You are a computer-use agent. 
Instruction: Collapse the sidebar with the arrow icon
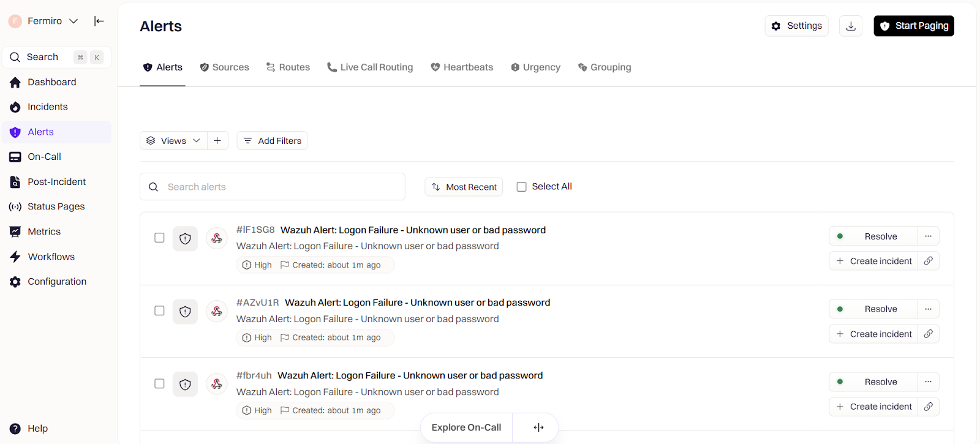point(99,21)
